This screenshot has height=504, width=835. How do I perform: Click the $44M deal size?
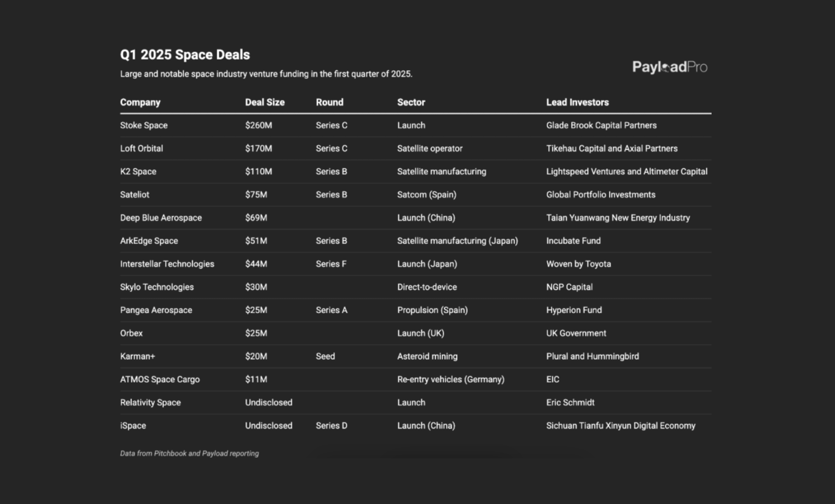(256, 264)
